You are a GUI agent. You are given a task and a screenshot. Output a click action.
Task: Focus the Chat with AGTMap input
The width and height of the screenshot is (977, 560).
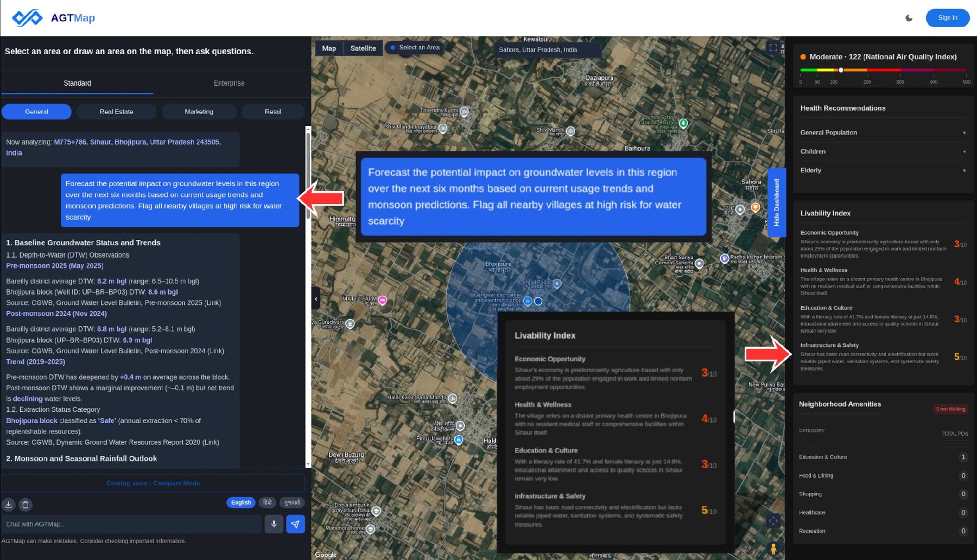pos(132,524)
